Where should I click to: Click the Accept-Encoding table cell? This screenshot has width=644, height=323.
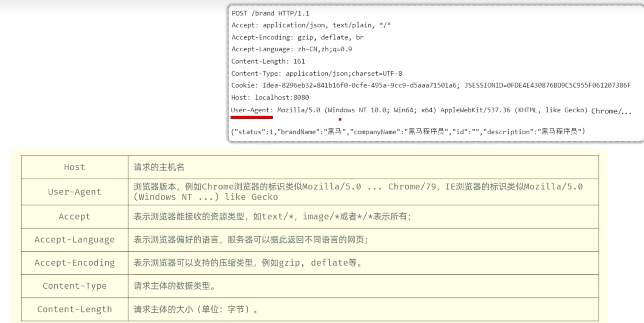(74, 263)
